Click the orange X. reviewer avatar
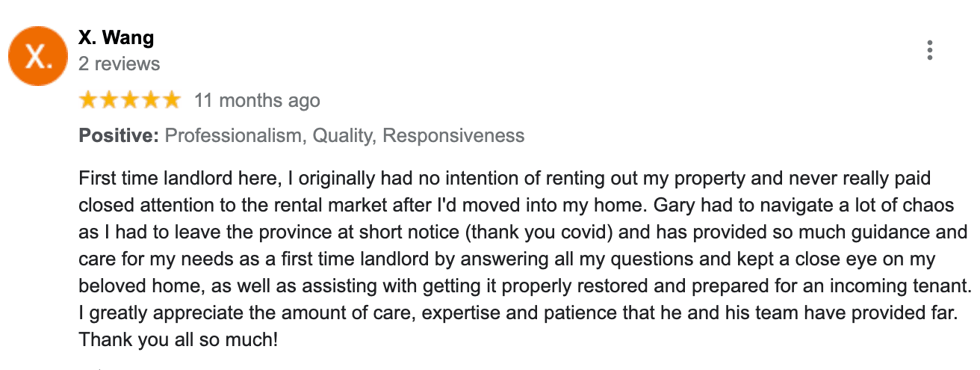 pyautogui.click(x=38, y=56)
